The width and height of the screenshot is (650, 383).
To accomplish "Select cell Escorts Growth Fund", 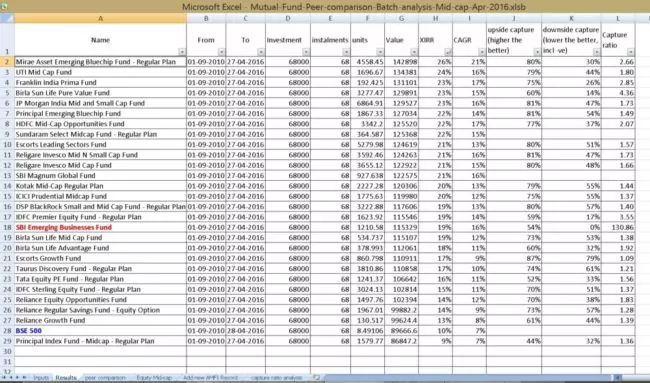I will point(101,258).
